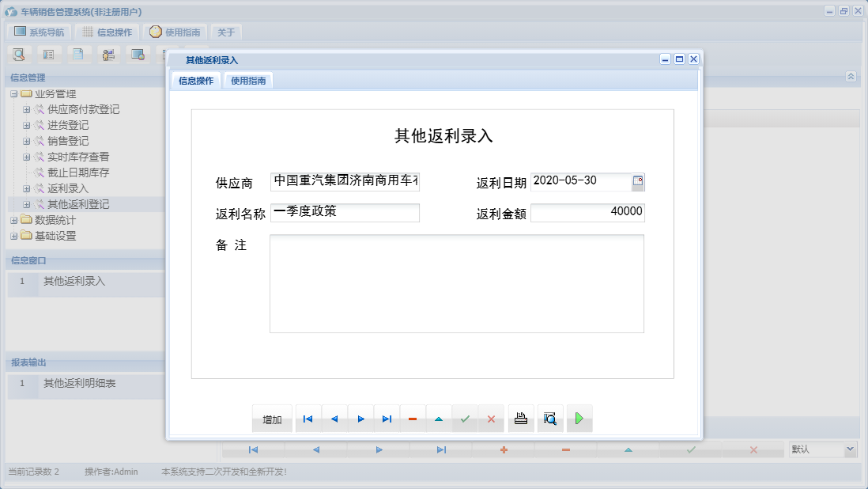Open print preview in the rebate dialog toolbar
This screenshot has width=868, height=489.
coord(549,419)
